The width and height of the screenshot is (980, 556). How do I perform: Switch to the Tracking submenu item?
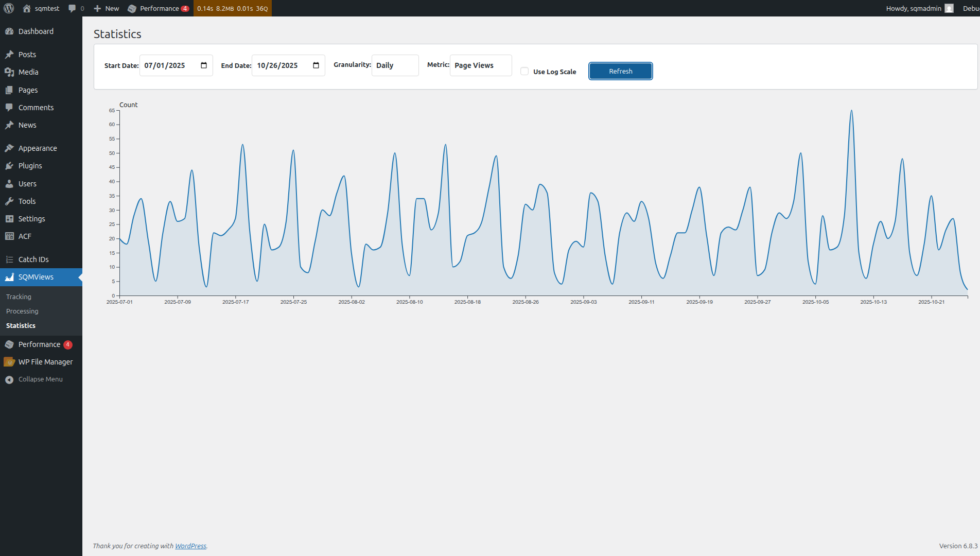click(x=19, y=297)
